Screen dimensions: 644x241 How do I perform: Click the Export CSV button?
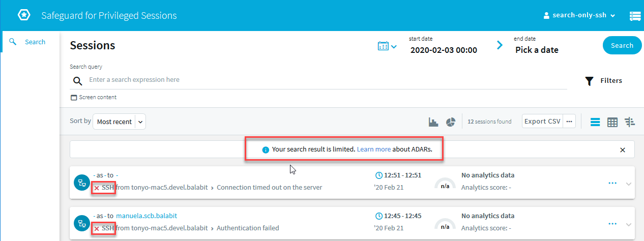542,122
